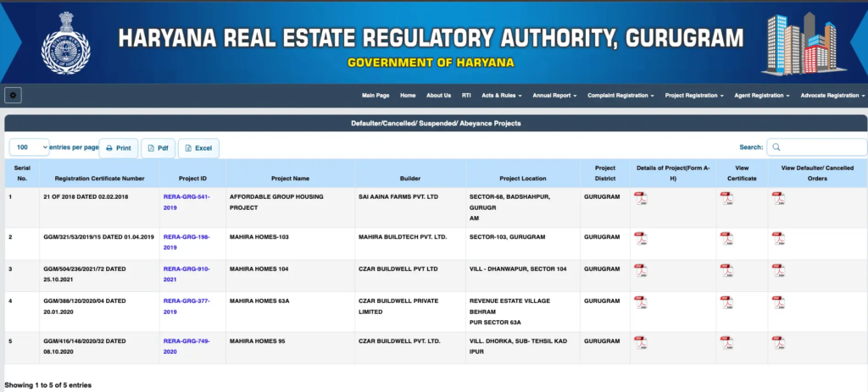This screenshot has width=868, height=392.
Task: Focus the Search input field
Action: pyautogui.click(x=816, y=147)
